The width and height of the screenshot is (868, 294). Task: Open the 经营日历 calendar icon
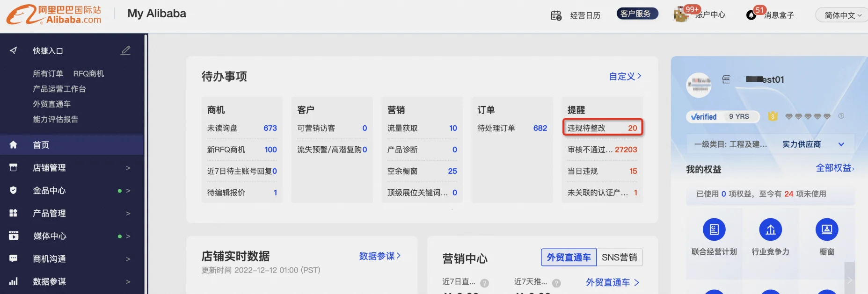[x=556, y=15]
